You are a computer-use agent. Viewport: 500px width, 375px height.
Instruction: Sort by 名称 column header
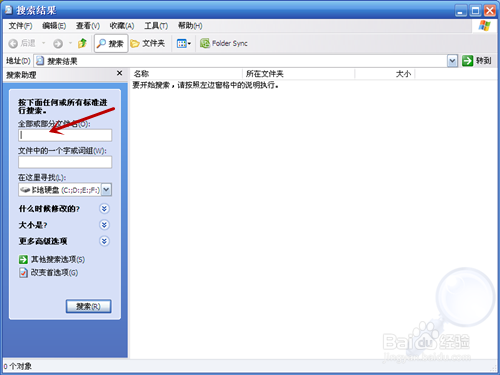(186, 74)
